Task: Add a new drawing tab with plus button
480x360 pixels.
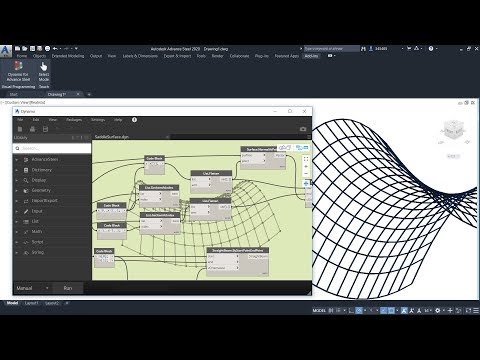Action: click(x=89, y=94)
